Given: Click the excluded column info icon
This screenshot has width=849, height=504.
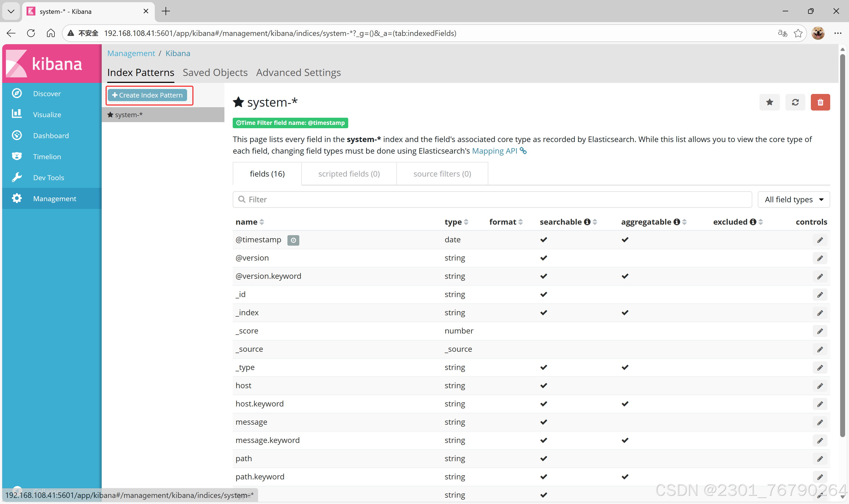Looking at the screenshot, I should [753, 222].
